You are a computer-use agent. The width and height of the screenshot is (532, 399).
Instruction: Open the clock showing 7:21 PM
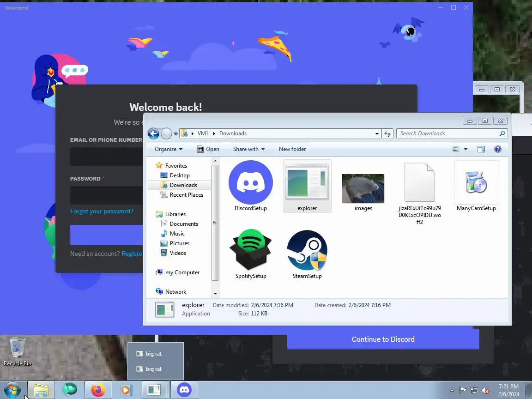[508, 390]
